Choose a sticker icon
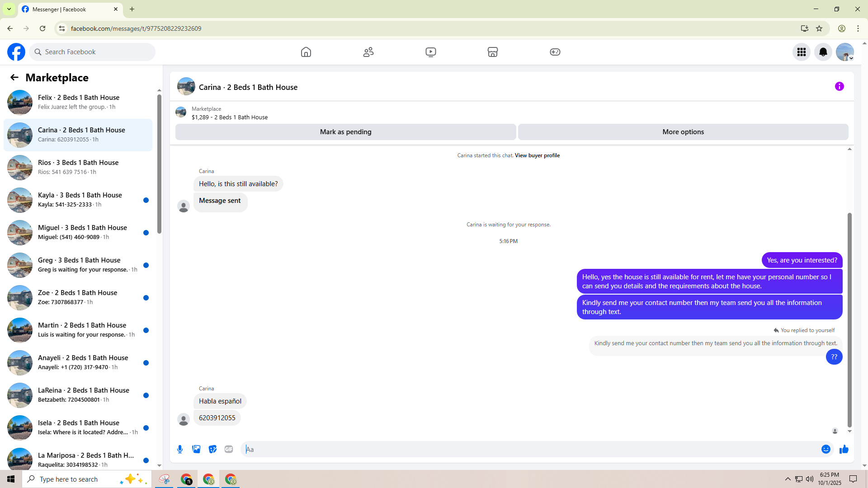This screenshot has width=868, height=488. 212,449
